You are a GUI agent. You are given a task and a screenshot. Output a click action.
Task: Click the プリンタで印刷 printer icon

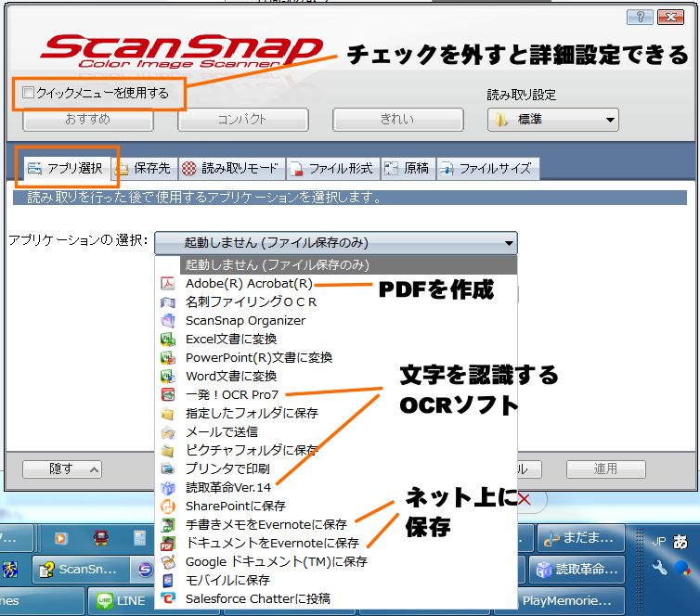[x=168, y=469]
